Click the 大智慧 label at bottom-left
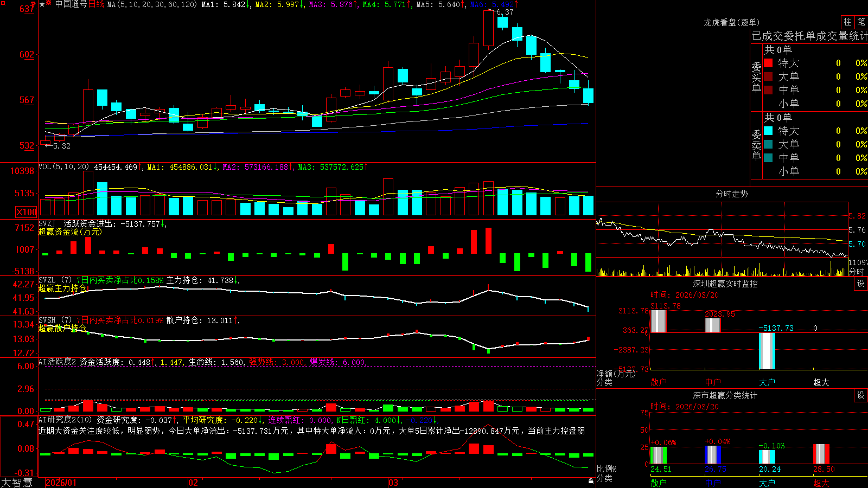This screenshot has height=488, width=868. pos(17,483)
